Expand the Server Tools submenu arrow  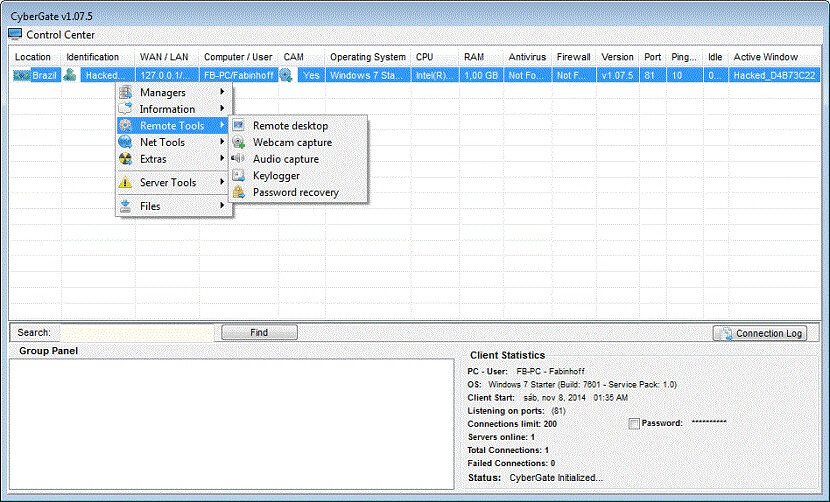(x=222, y=182)
